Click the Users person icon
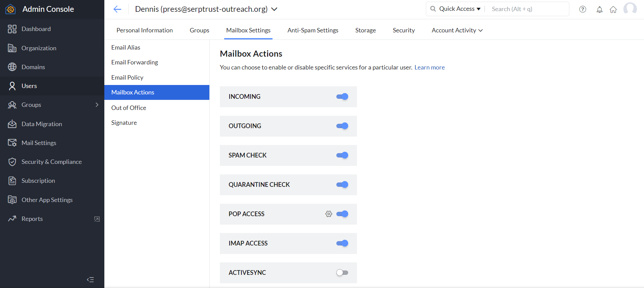The image size is (644, 288). coord(12,86)
